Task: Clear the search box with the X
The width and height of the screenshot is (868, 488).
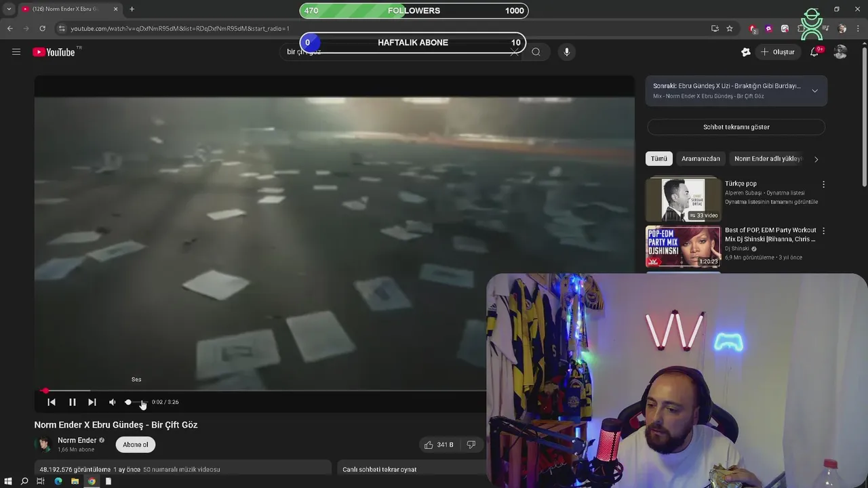Action: click(x=514, y=52)
